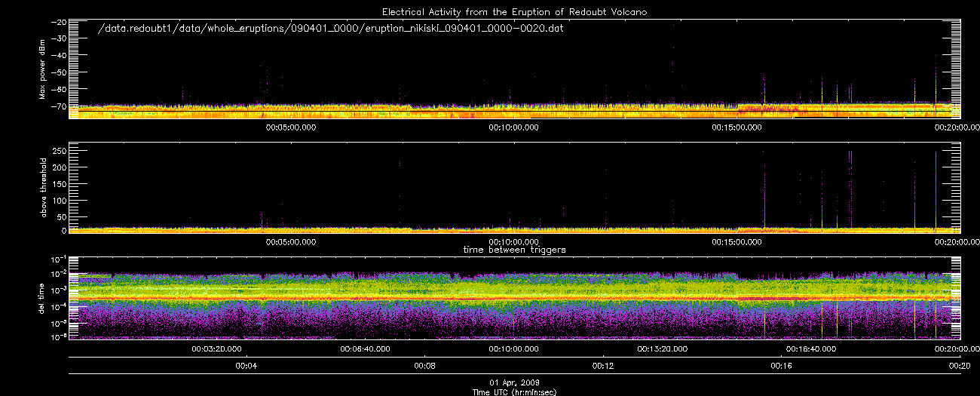The width and height of the screenshot is (980, 396).
Task: Click the '00:06:40.000' time tick label
Action: tap(365, 349)
